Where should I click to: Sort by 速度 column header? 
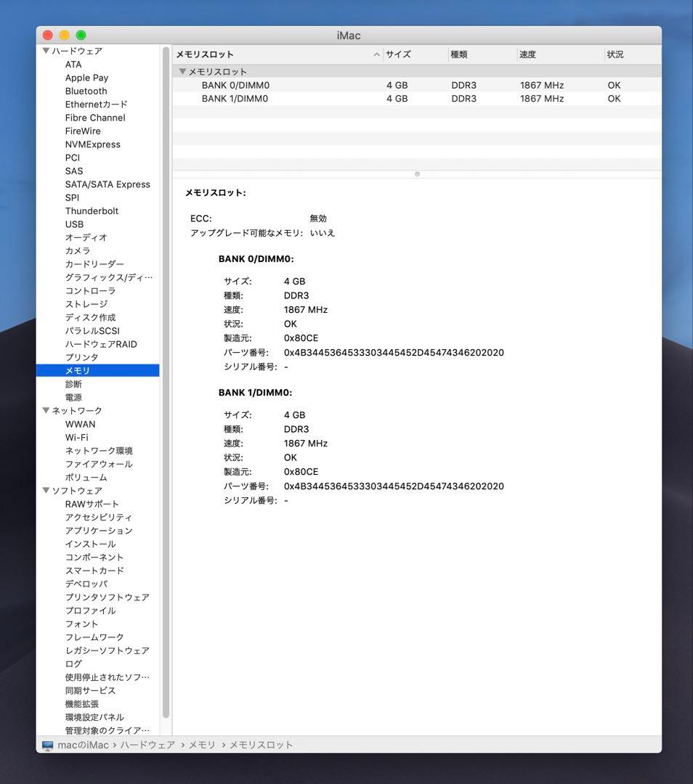click(560, 54)
